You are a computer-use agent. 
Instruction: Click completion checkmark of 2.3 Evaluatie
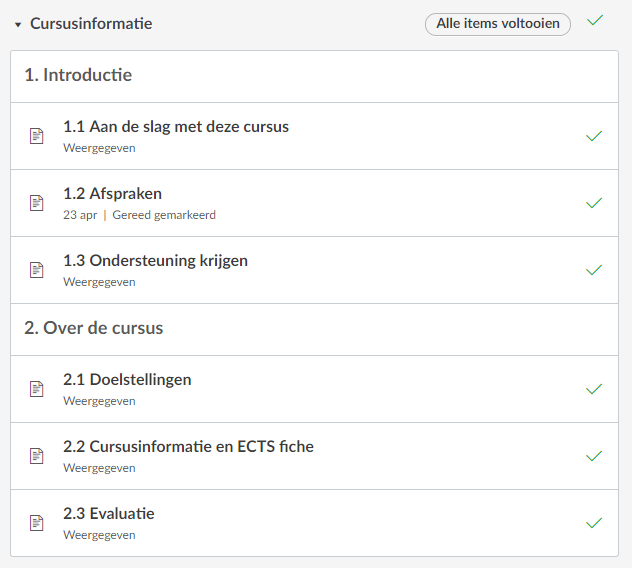pos(594,523)
